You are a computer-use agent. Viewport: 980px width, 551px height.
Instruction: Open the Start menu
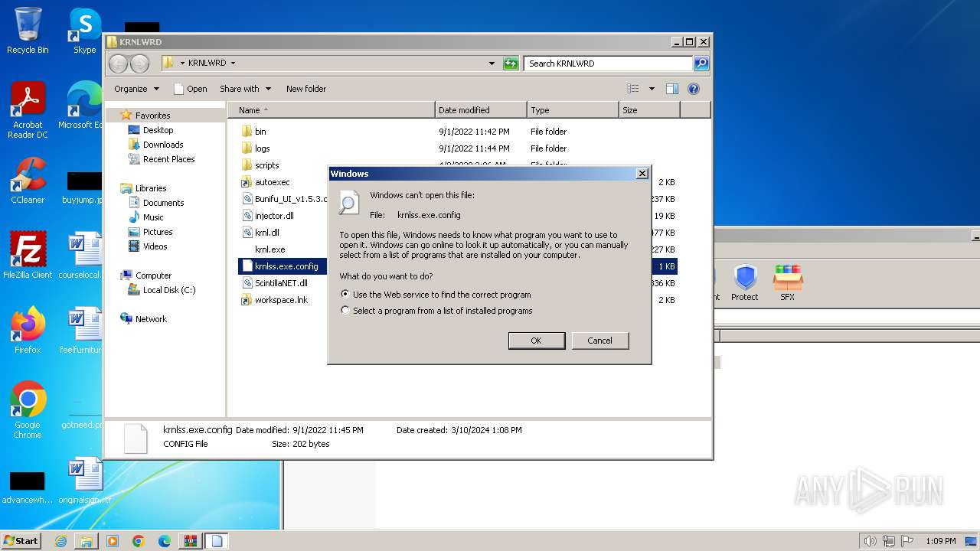point(21,541)
